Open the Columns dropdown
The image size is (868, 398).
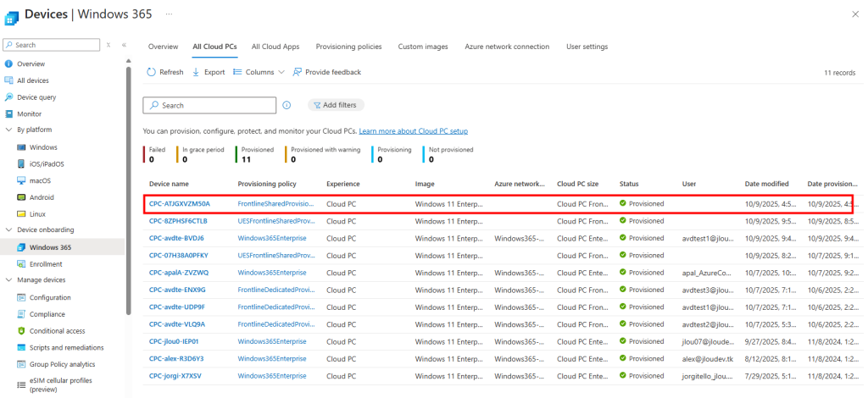259,73
